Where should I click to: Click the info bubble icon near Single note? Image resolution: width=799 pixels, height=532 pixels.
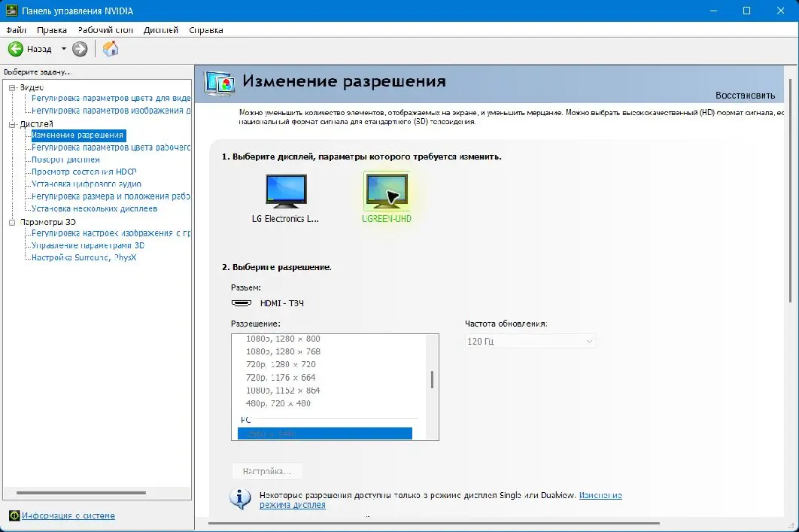pyautogui.click(x=240, y=498)
